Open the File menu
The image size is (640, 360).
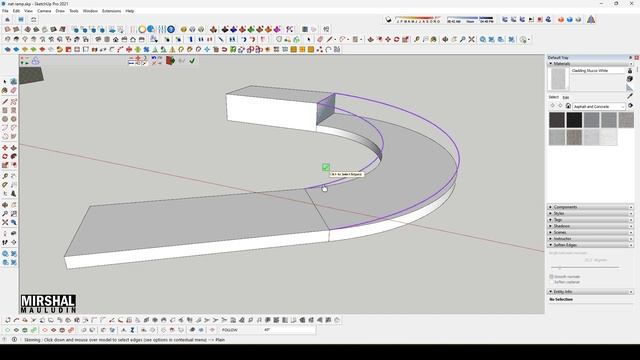(5, 11)
